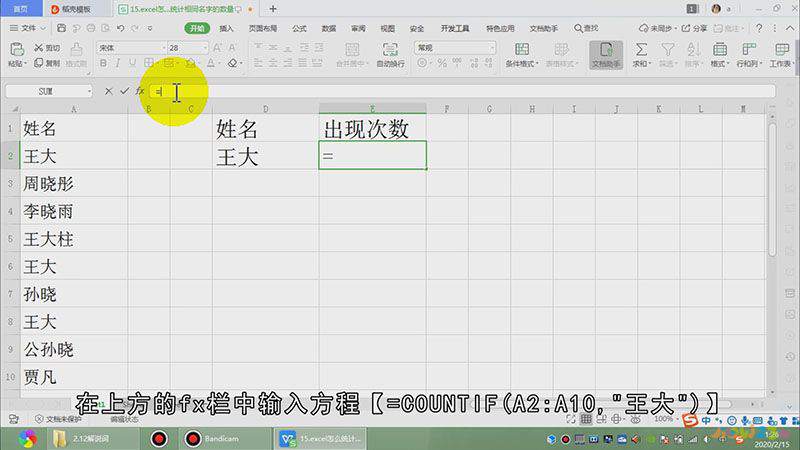The image size is (800, 450).
Task: Click the Copy (复制) icon
Action: [x=39, y=63]
